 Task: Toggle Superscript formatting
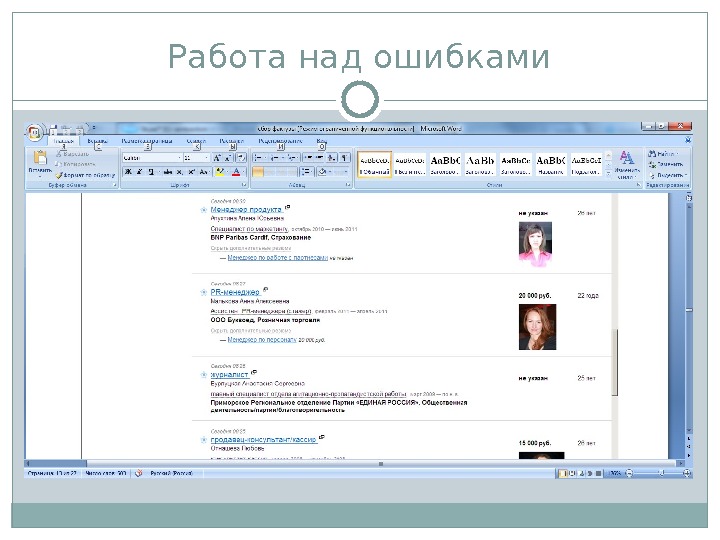pos(191,172)
